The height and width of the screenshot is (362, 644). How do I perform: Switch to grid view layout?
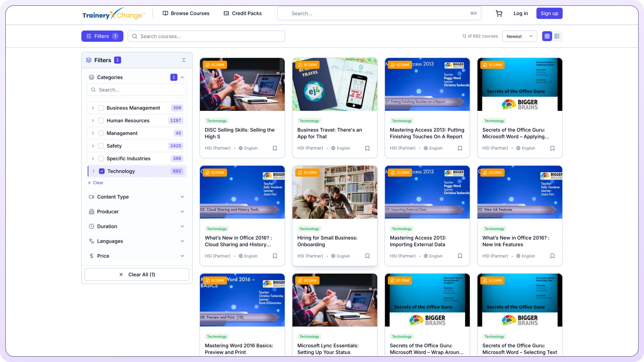[547, 36]
